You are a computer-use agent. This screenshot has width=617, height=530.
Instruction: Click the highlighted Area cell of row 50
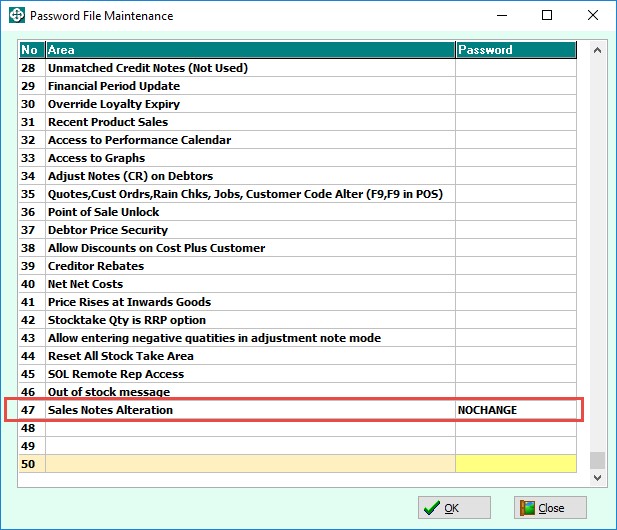coord(250,464)
